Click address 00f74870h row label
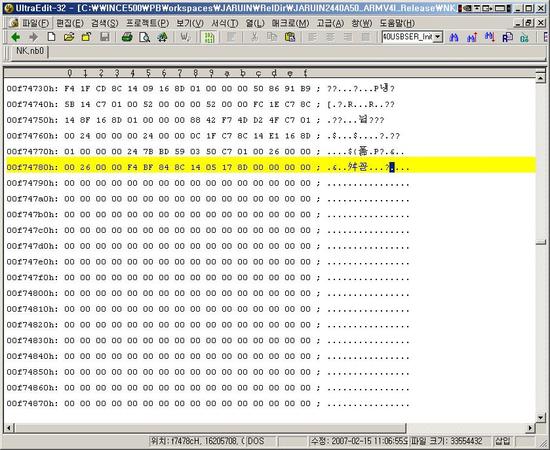The width and height of the screenshot is (550, 450). [32, 403]
